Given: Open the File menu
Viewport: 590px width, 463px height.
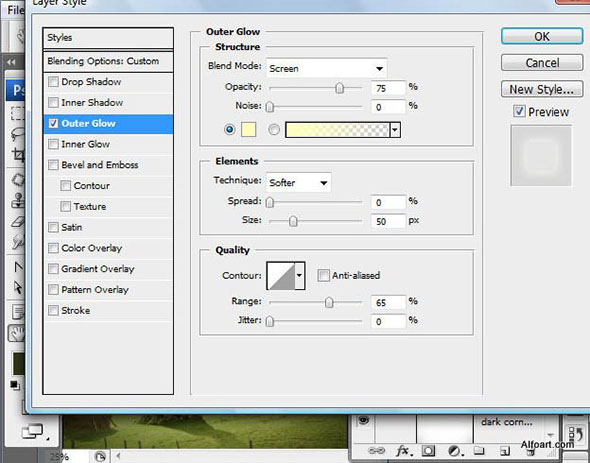Looking at the screenshot, I should coord(15,10).
